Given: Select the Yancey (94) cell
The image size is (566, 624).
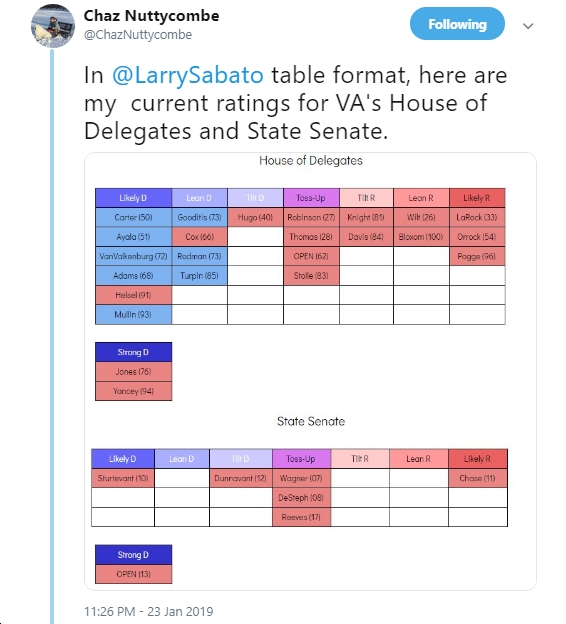Looking at the screenshot, I should pos(133,391).
